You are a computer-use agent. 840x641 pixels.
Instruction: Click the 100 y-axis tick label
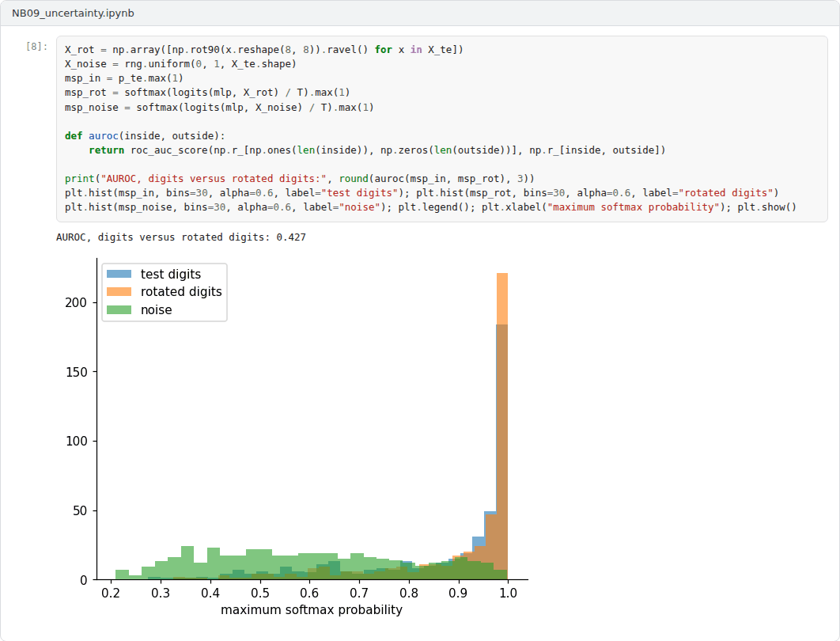pyautogui.click(x=75, y=441)
